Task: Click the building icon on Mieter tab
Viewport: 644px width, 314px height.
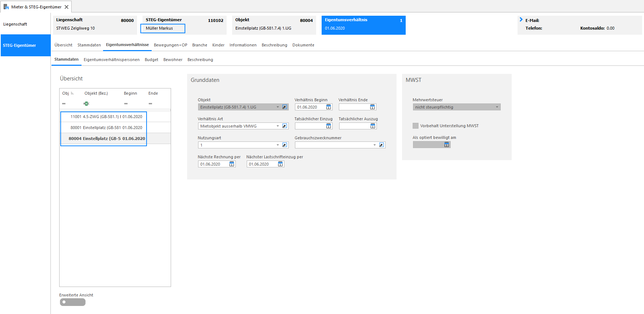Action: 6,7
